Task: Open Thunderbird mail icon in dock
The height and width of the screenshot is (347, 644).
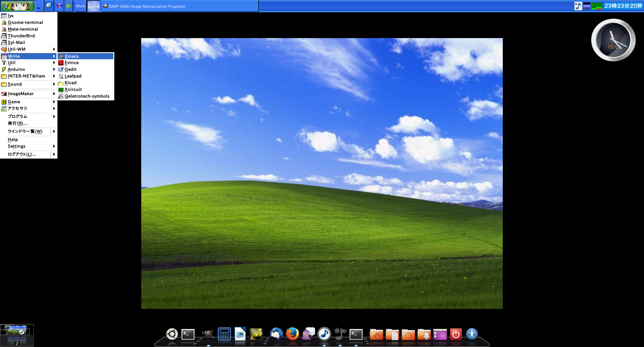Action: 276,334
